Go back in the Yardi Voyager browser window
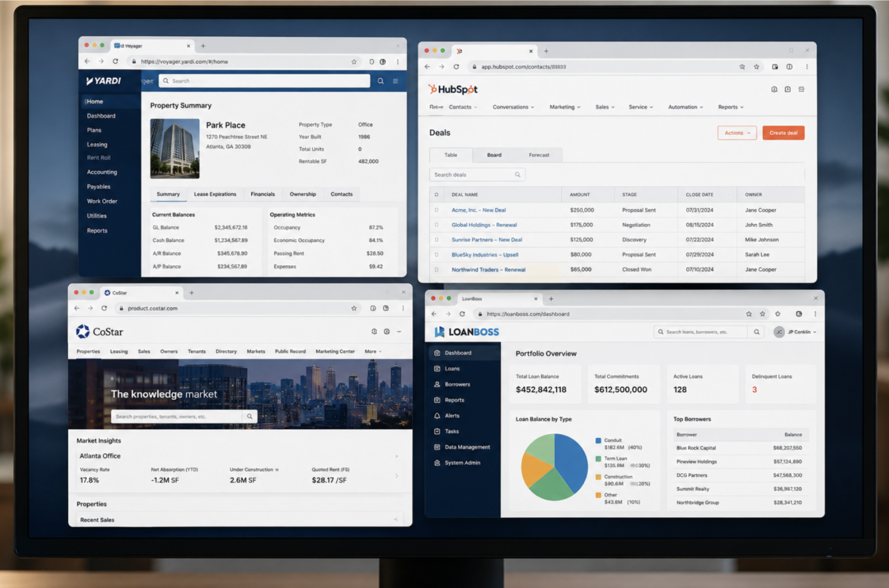The image size is (889, 588). pyautogui.click(x=87, y=61)
